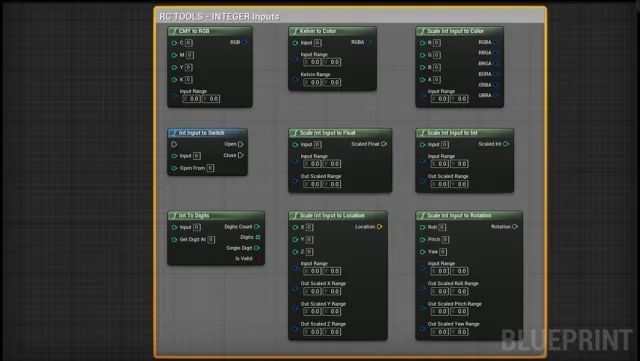The width and height of the screenshot is (640, 361).
Task: Click the Roll input pin
Action: pos(422,227)
